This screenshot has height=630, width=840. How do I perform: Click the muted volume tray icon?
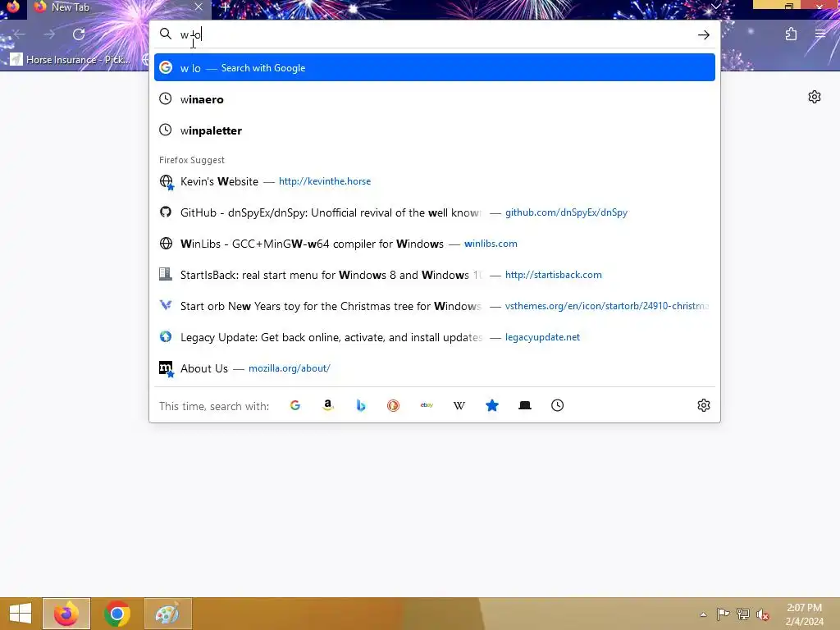coord(762,614)
